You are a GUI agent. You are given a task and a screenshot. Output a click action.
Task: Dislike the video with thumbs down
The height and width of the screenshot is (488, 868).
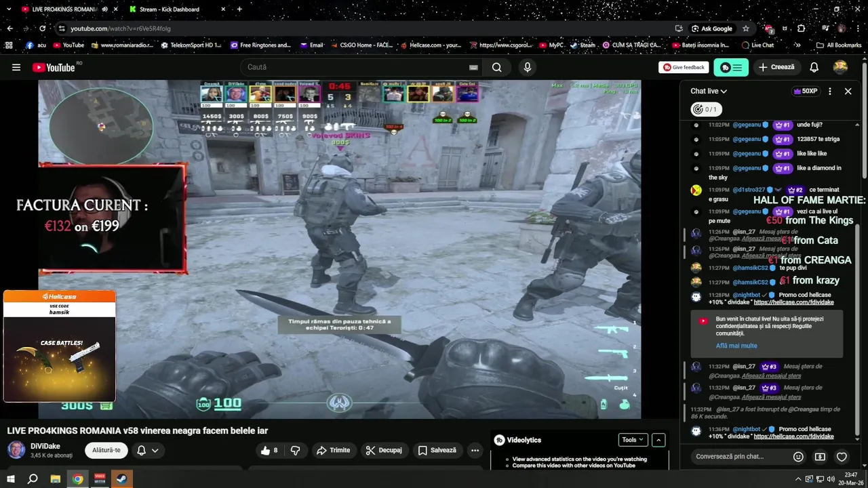295,450
